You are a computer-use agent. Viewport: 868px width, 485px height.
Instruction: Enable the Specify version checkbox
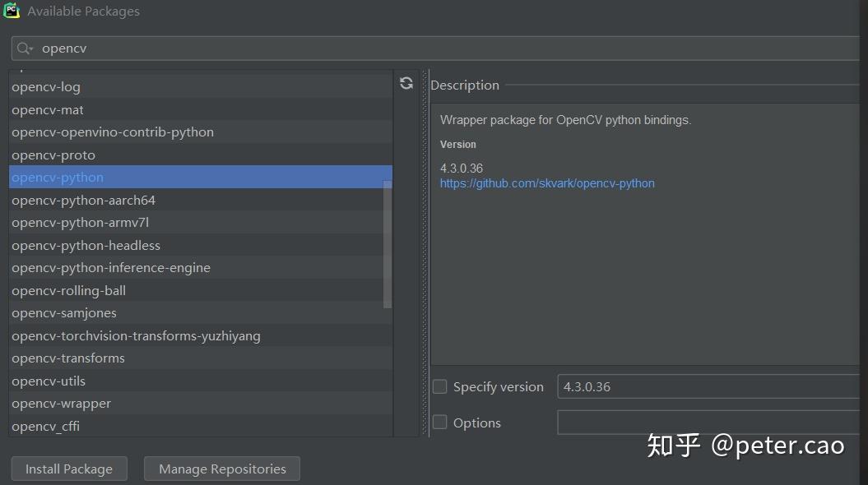[439, 386]
